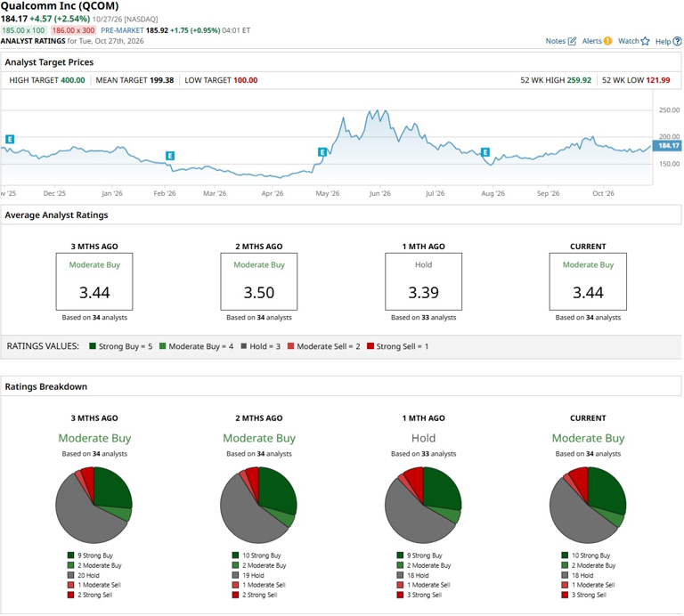Screen dimensions: 684x616
Task: Click the 1 MTH AGO pie chart
Action: pos(423,505)
